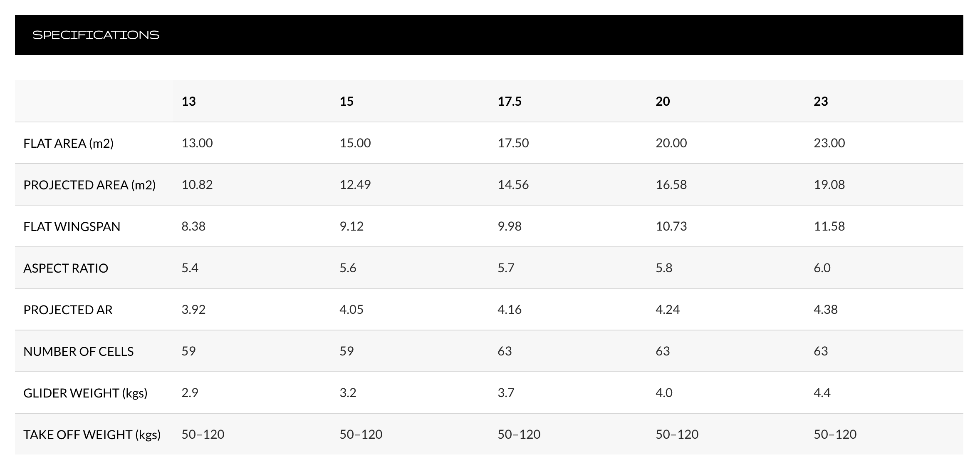Click the 9.98 flat wingspan value

(510, 226)
